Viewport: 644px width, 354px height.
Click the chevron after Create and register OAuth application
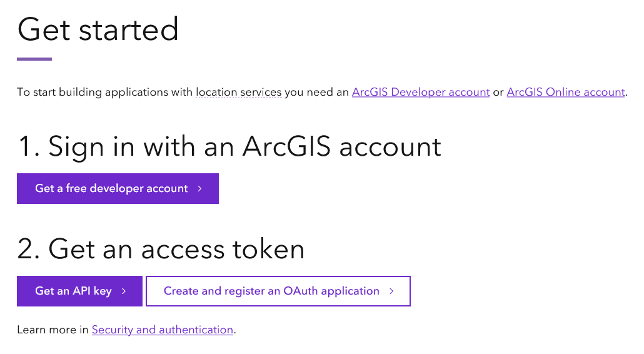[391, 291]
